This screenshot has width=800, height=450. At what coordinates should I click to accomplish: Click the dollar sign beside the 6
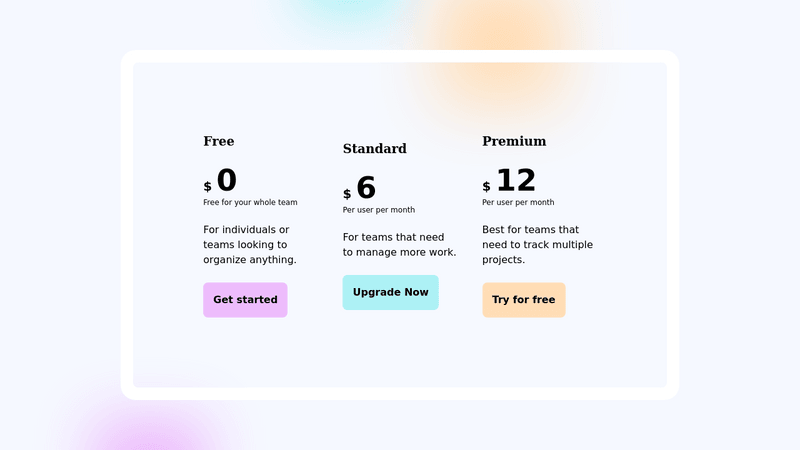click(347, 194)
